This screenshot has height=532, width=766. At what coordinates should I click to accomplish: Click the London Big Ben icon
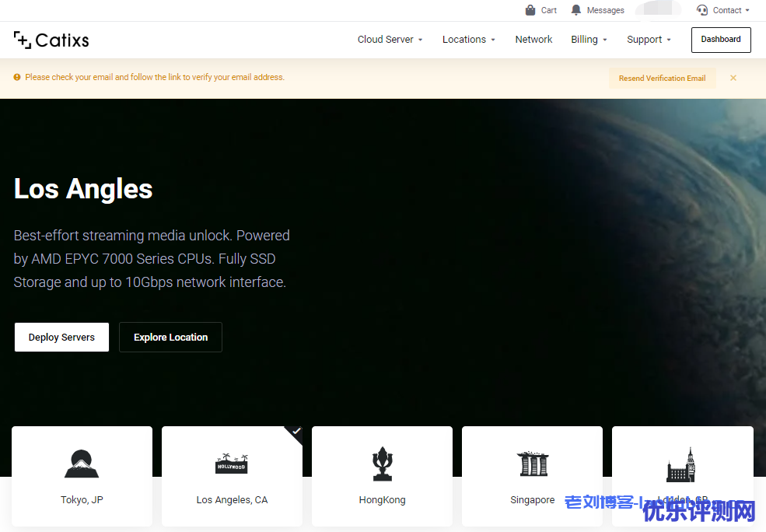pos(681,464)
